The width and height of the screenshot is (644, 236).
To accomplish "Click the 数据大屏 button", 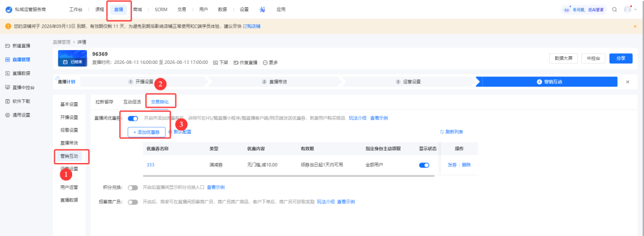I will (563, 59).
